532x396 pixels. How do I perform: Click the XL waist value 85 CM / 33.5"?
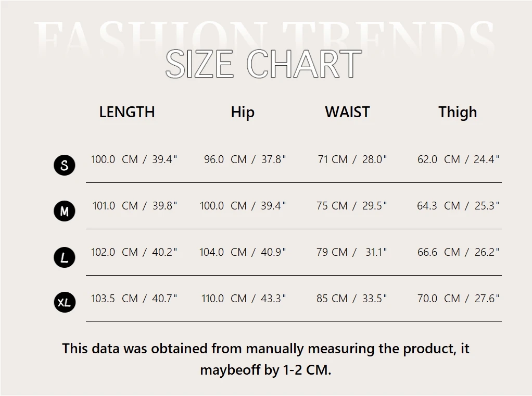352,299
